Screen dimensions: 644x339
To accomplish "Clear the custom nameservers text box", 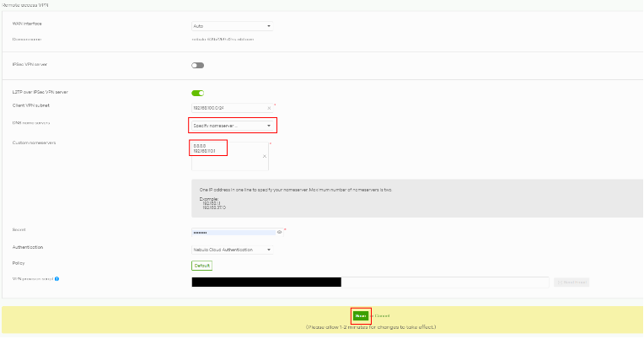I will point(265,156).
